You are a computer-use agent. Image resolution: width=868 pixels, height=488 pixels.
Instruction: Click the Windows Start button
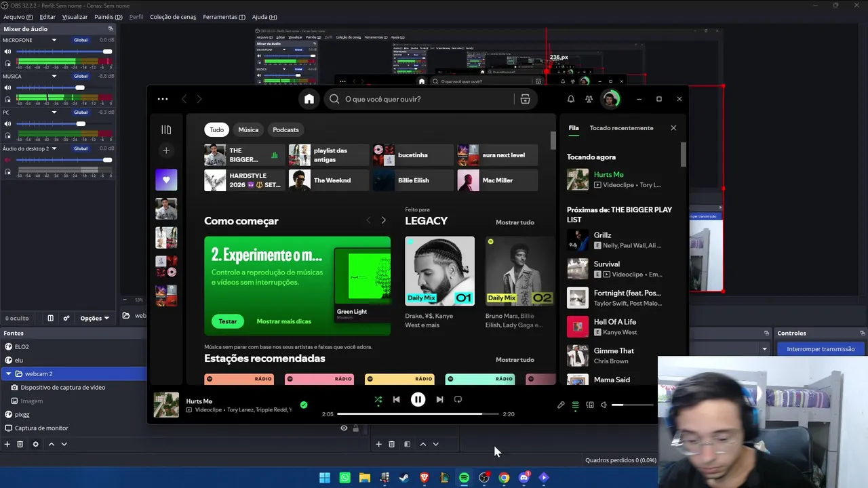325,478
